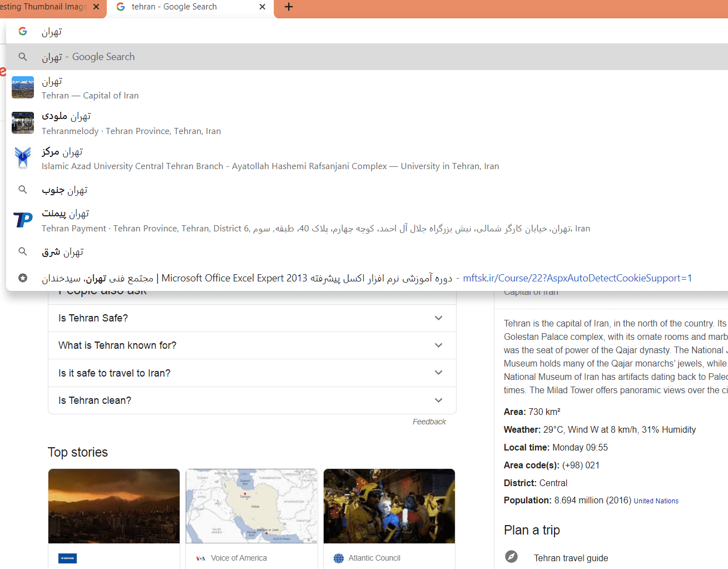Click the Feedback link under questions
Viewport: 728px width, 569px height.
click(429, 422)
